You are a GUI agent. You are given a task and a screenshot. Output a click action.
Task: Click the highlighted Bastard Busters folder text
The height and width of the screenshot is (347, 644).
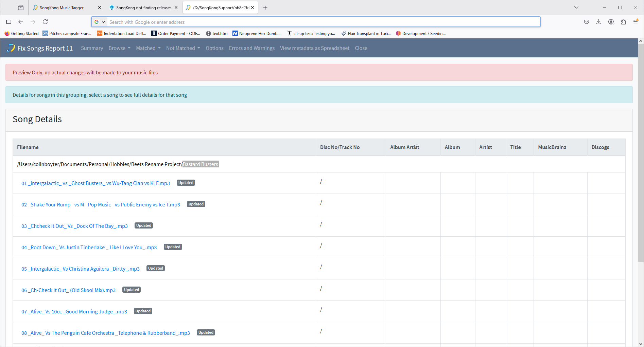(201, 164)
